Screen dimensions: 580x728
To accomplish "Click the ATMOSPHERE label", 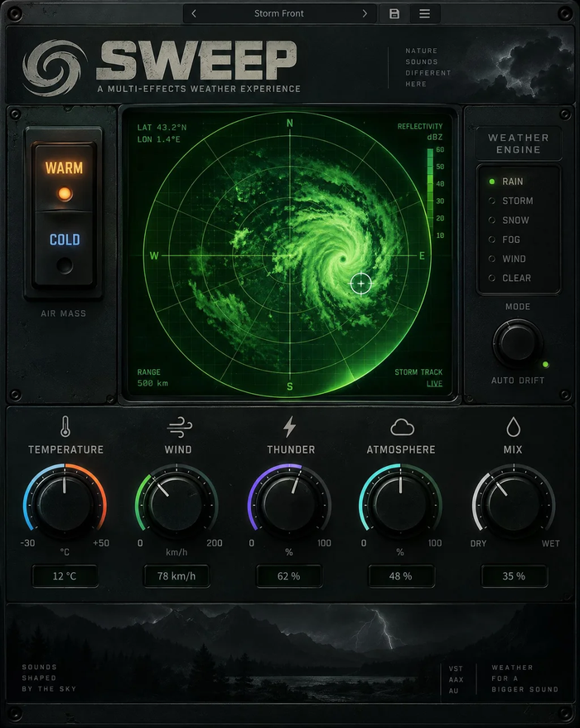I will (x=401, y=449).
